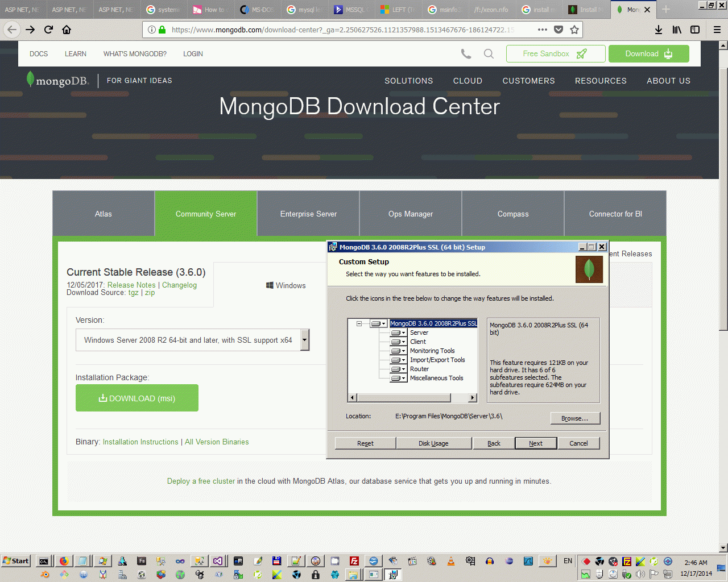Launch FileZilla from the taskbar
Image resolution: width=728 pixels, height=582 pixels.
click(x=354, y=561)
